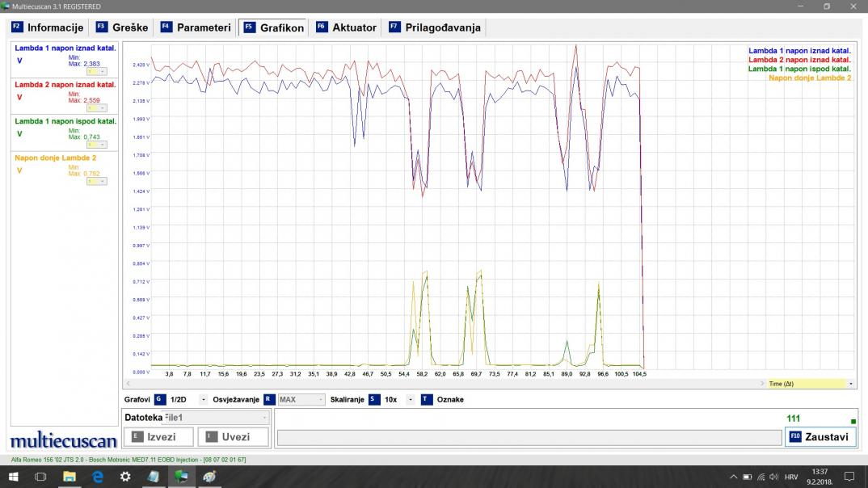This screenshot has height=488, width=868.
Task: Click the rightmost pinned taskbar app icon
Action: tap(209, 477)
